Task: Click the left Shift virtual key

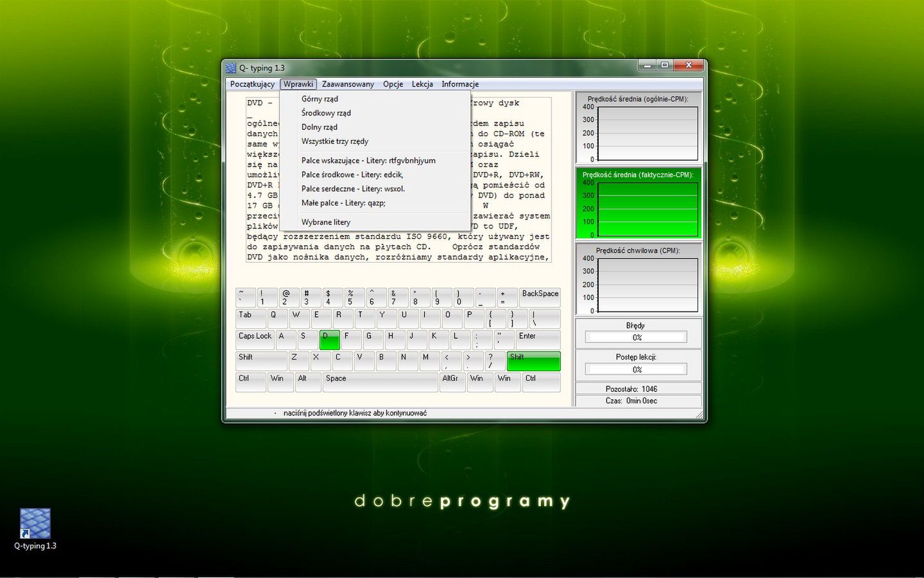Action: point(261,361)
